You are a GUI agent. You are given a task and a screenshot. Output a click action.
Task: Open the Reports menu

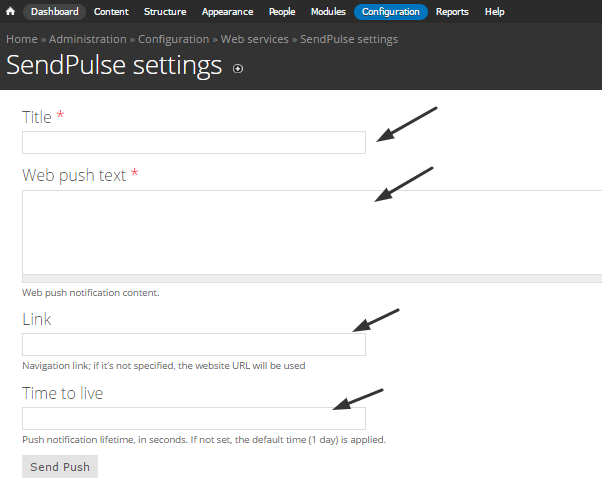[x=452, y=12]
